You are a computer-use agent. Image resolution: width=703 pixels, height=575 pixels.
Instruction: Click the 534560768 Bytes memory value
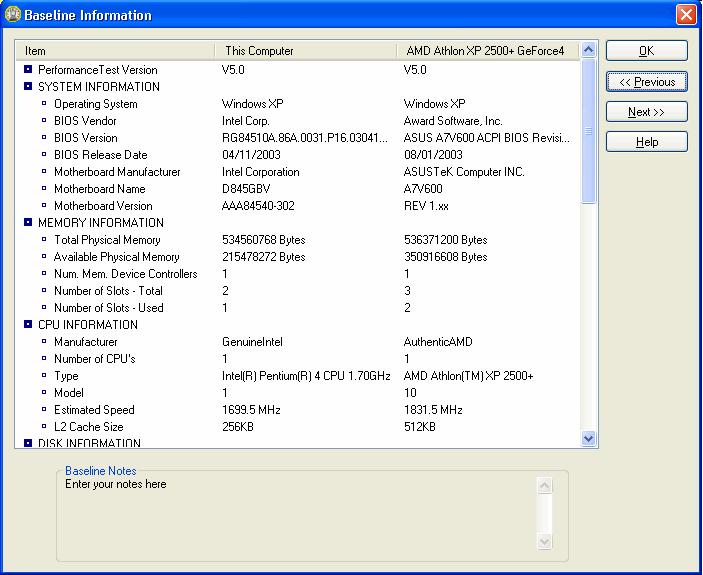point(264,240)
